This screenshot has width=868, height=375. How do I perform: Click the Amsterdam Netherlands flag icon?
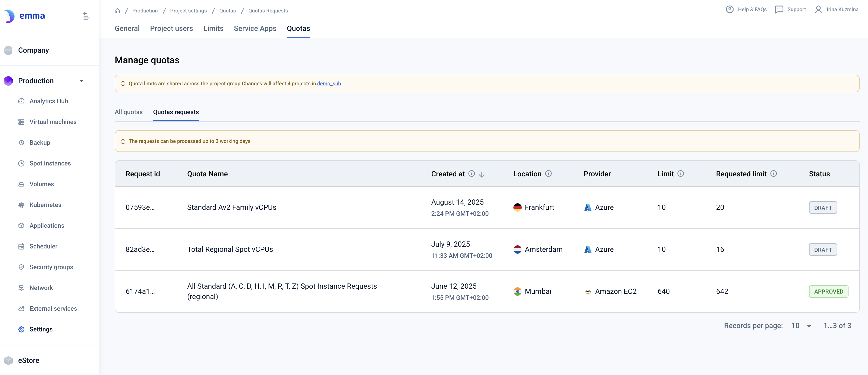point(517,249)
